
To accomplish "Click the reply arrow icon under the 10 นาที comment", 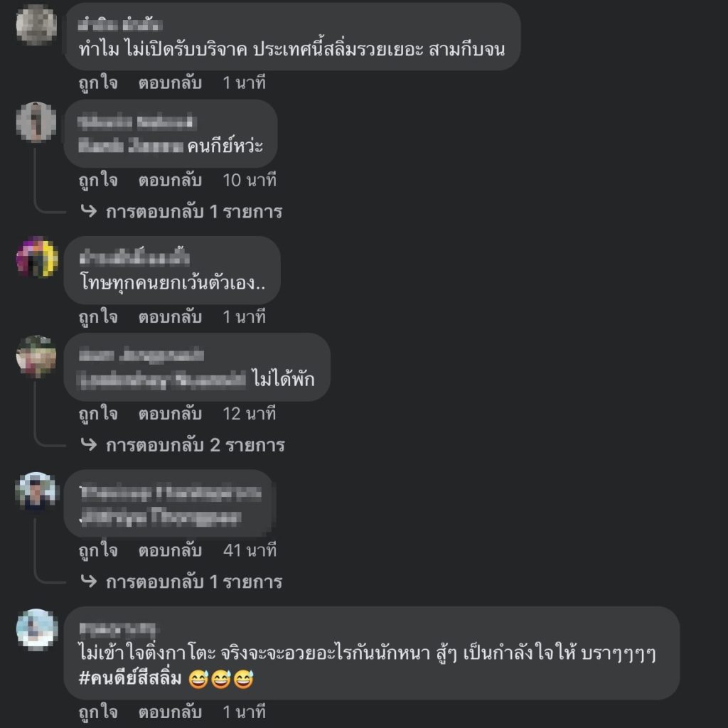I will 89,211.
